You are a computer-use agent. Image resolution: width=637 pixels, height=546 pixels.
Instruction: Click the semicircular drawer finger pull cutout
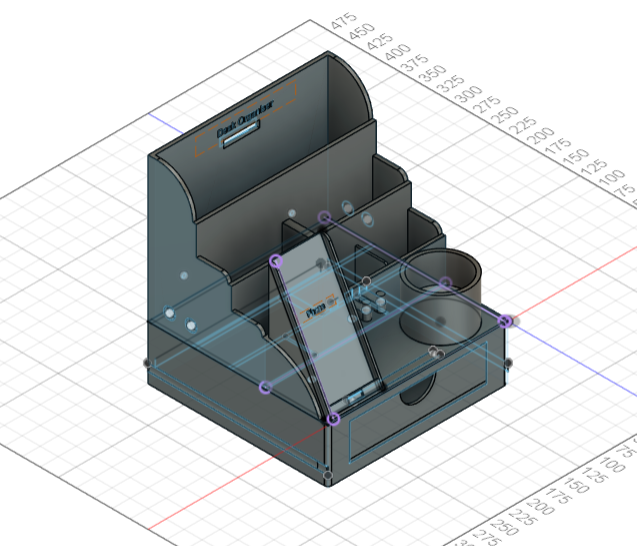click(x=418, y=395)
